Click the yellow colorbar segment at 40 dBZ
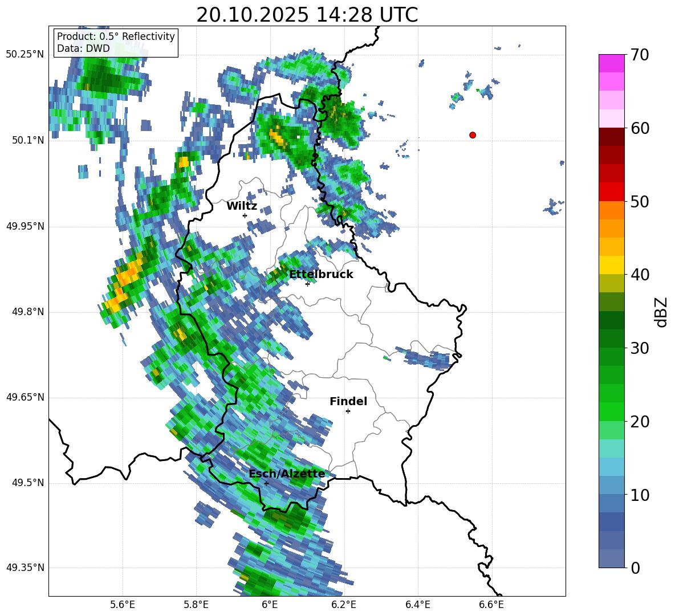The height and width of the screenshot is (616, 675). [611, 265]
